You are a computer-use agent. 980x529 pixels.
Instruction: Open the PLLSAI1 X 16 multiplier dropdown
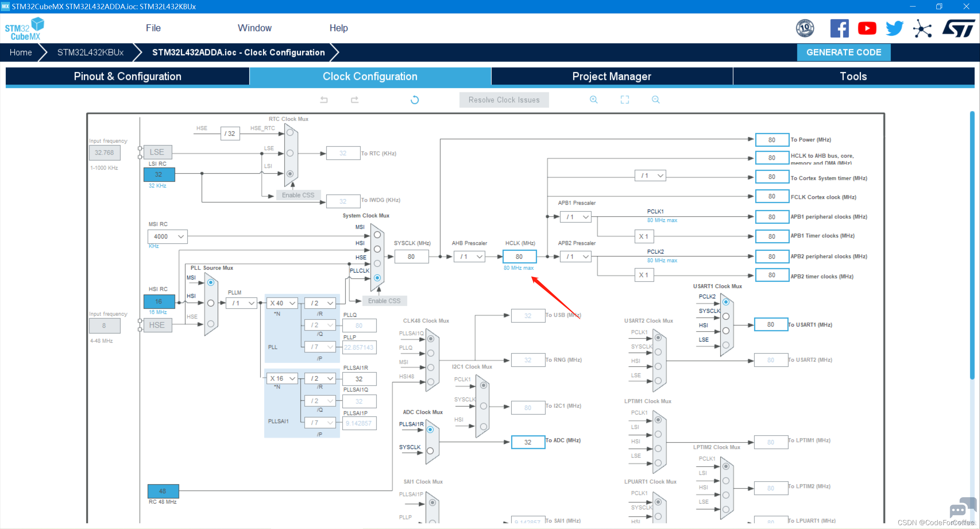click(x=282, y=378)
